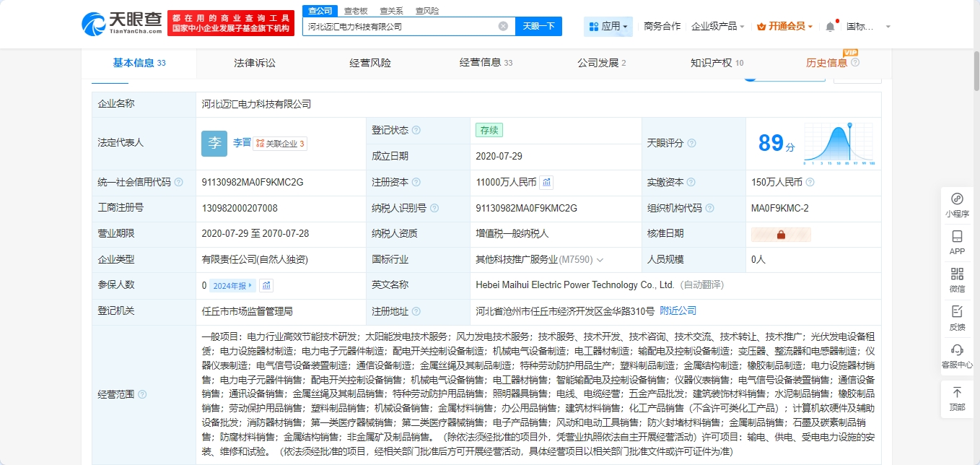This screenshot has width=980, height=465.
Task: Clear the search box with the X icon
Action: [x=503, y=26]
